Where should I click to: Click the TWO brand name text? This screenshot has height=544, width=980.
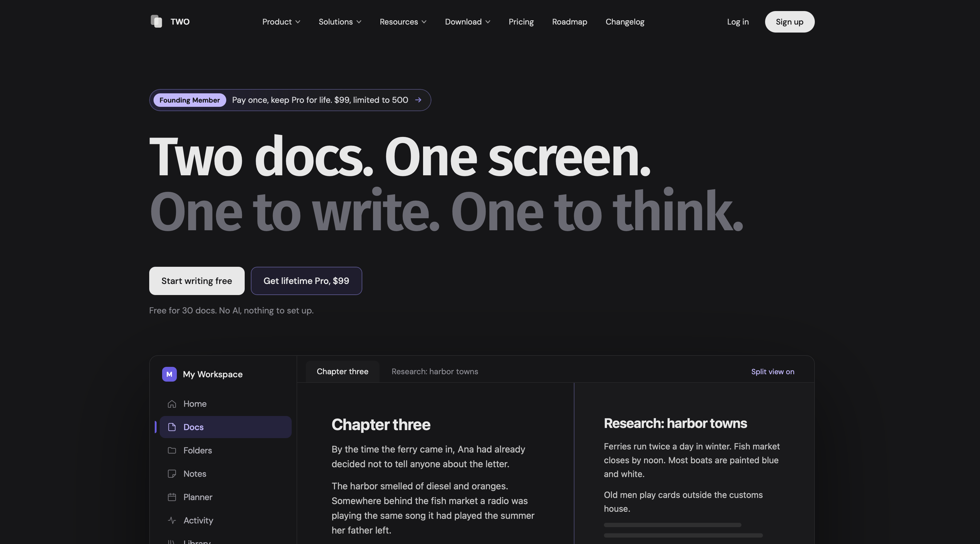[x=180, y=22]
